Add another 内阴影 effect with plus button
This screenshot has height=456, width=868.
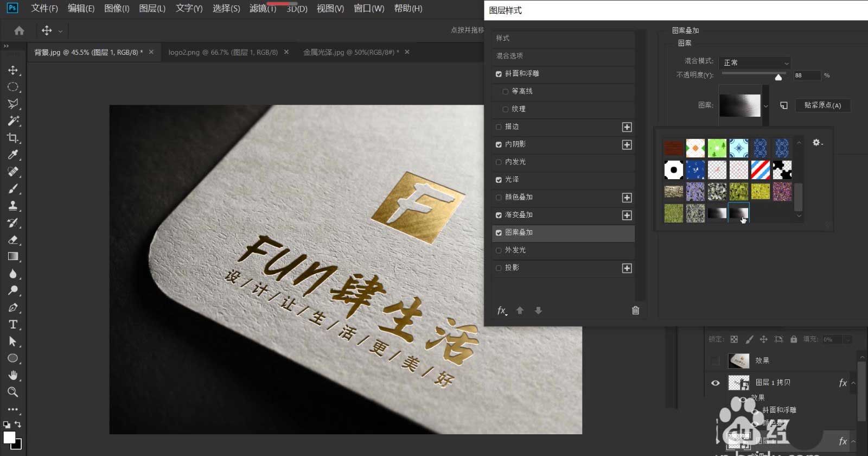click(x=627, y=145)
